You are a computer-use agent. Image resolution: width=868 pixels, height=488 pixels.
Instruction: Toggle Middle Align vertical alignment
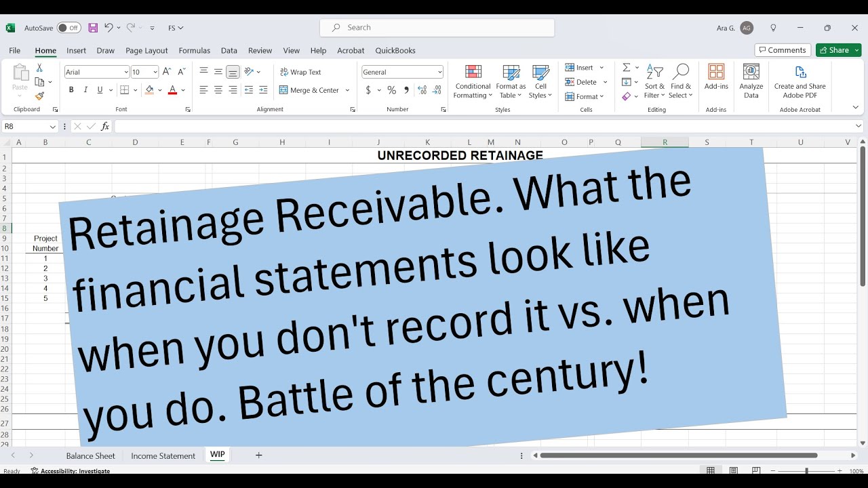coord(218,72)
